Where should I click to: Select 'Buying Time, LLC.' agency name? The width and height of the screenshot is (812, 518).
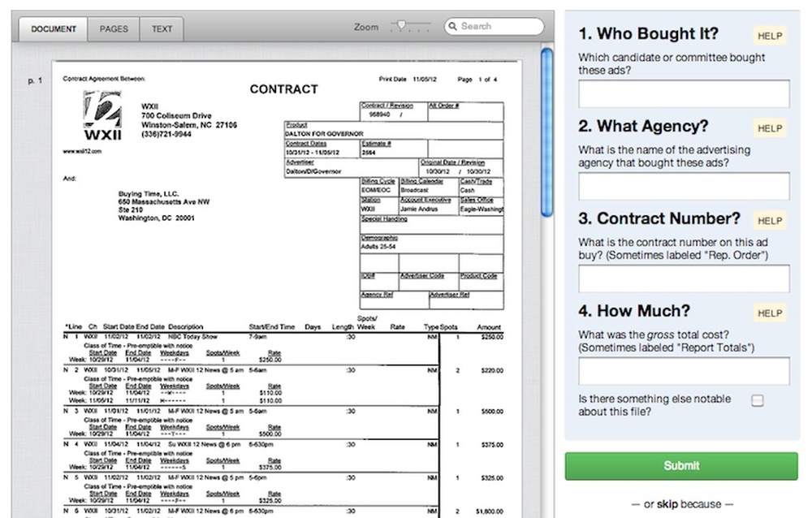[149, 193]
